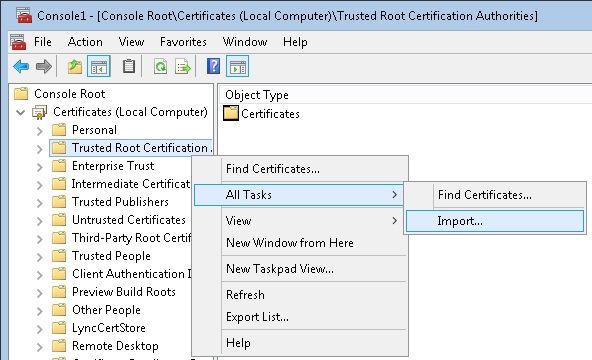Image resolution: width=592 pixels, height=360 pixels.
Task: Click the Certificates (Local Computer) snap-in icon
Action: (x=39, y=112)
